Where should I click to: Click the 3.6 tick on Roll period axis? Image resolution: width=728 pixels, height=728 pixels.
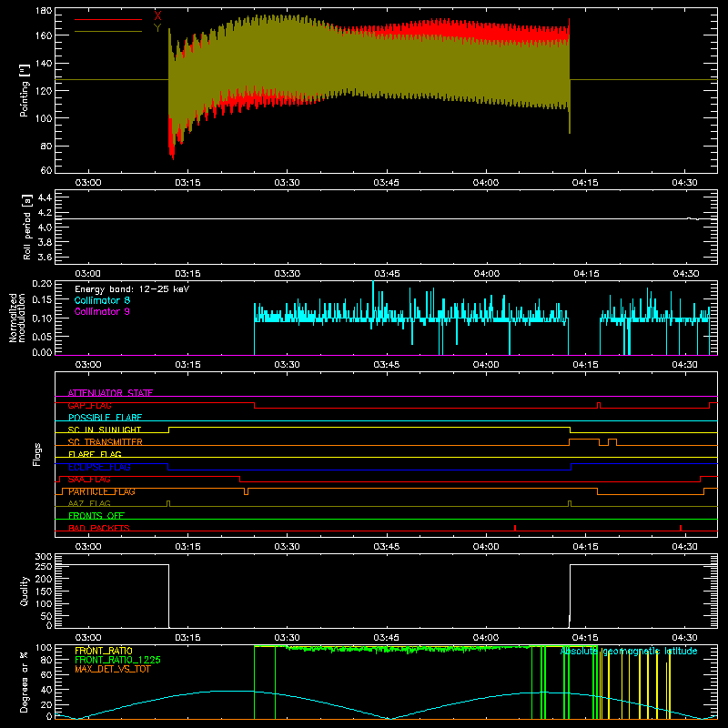click(x=45, y=257)
